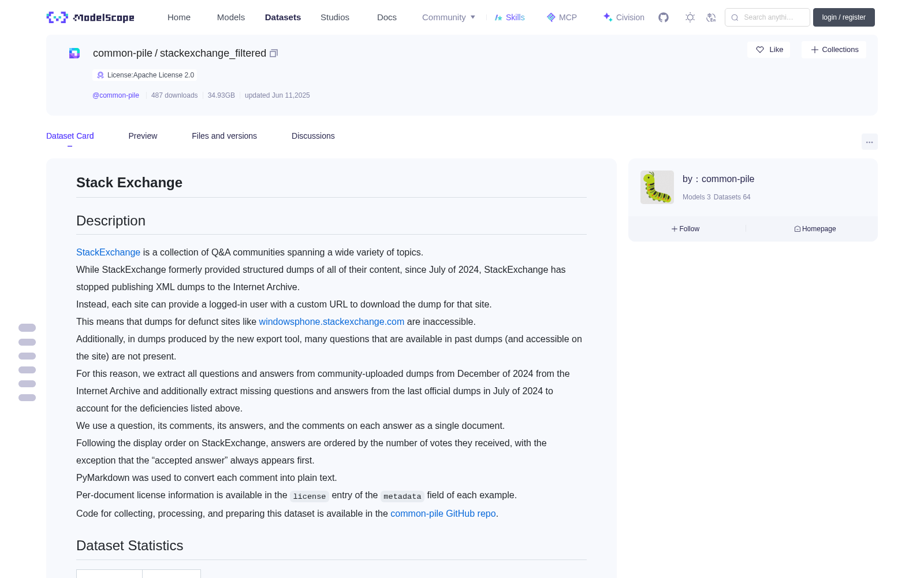Switch to the Files and versions tab
Screen dimensions: 924x578
224,136
